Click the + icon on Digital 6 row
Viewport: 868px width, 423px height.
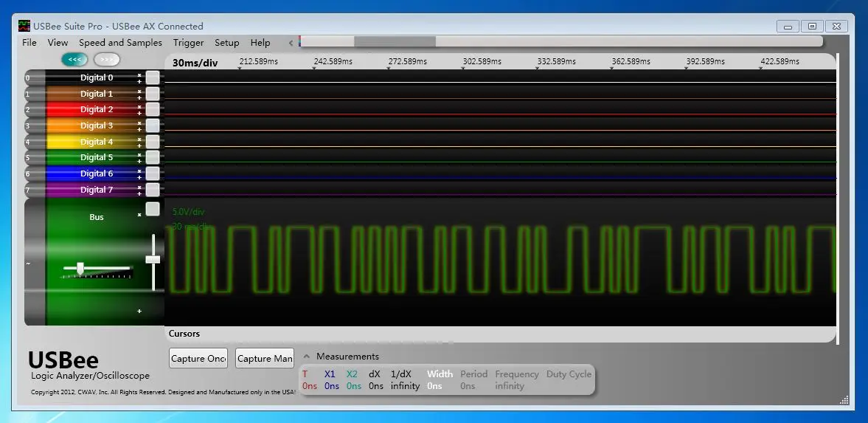(x=139, y=177)
